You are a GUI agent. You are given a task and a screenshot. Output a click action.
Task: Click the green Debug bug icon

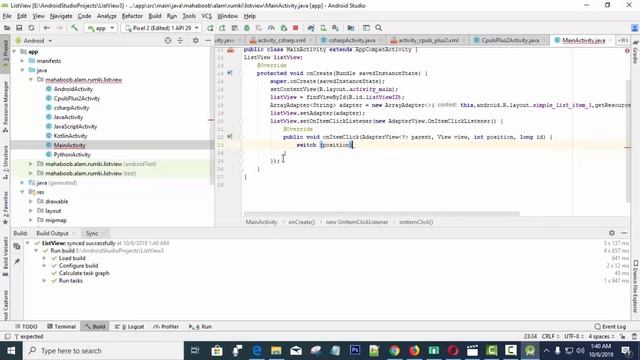coord(247,28)
